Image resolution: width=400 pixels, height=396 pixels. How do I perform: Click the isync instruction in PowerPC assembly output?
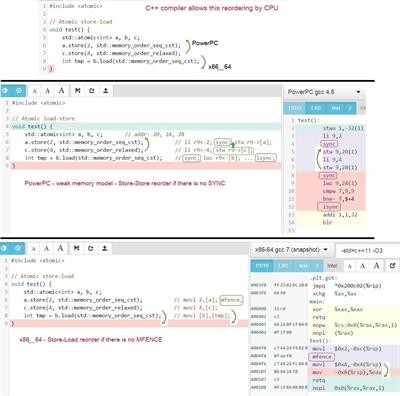330,207
